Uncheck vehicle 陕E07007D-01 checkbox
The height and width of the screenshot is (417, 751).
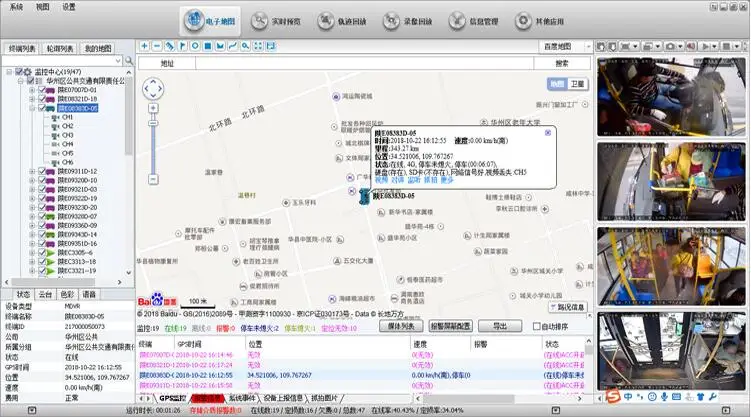click(42, 90)
